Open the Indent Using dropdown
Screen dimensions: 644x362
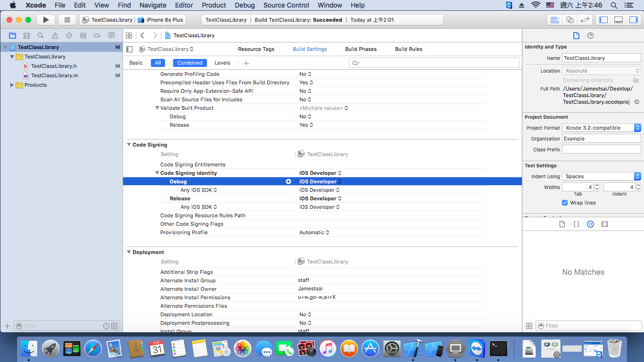[602, 176]
